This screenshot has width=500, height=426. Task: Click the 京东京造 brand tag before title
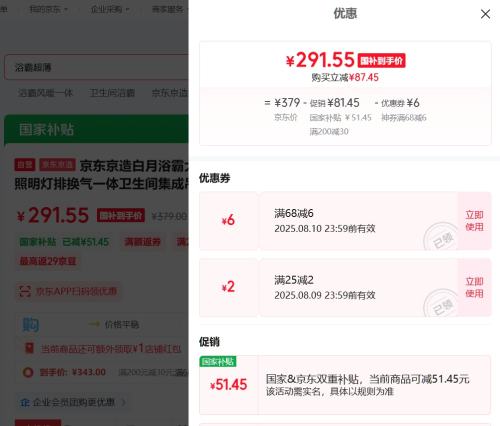click(x=57, y=164)
